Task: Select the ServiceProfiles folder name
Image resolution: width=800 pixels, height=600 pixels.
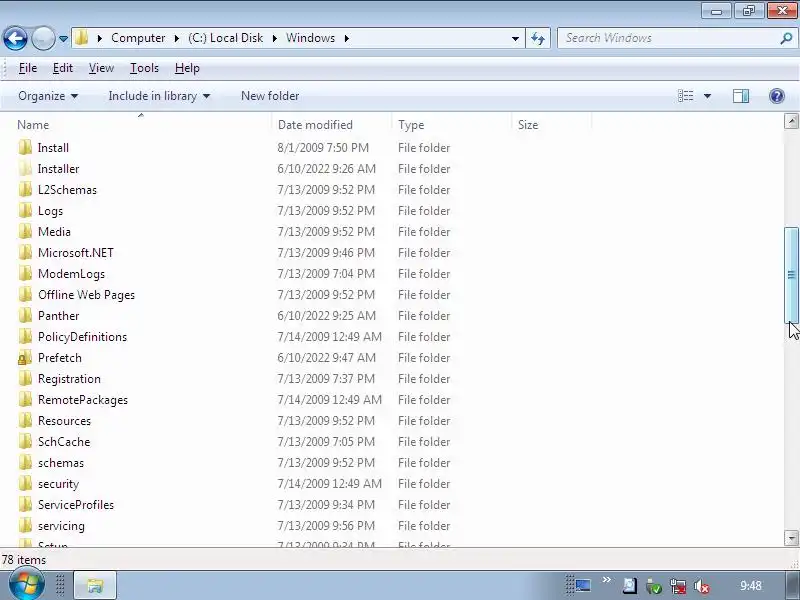Action: tap(76, 505)
